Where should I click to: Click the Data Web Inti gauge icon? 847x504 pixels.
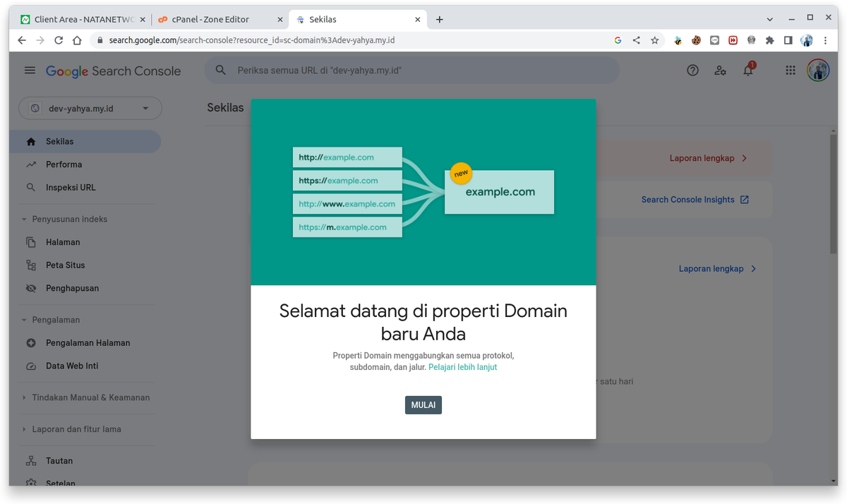coord(30,366)
